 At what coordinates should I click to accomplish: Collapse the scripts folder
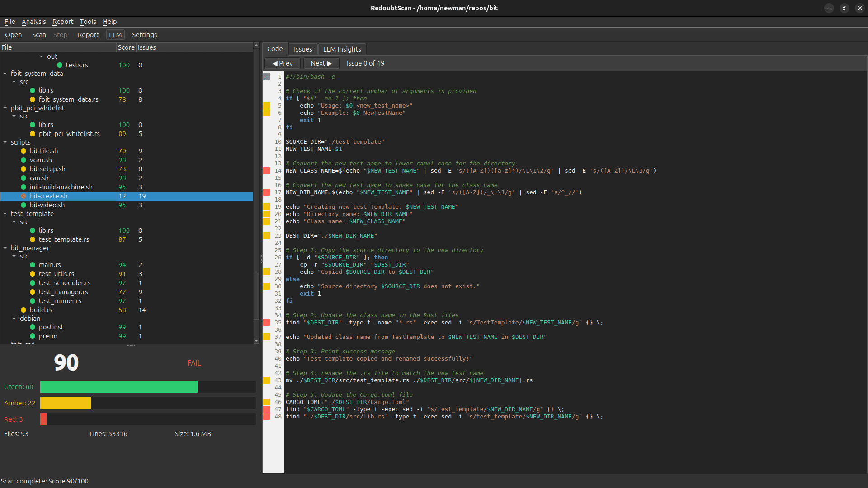[5, 142]
